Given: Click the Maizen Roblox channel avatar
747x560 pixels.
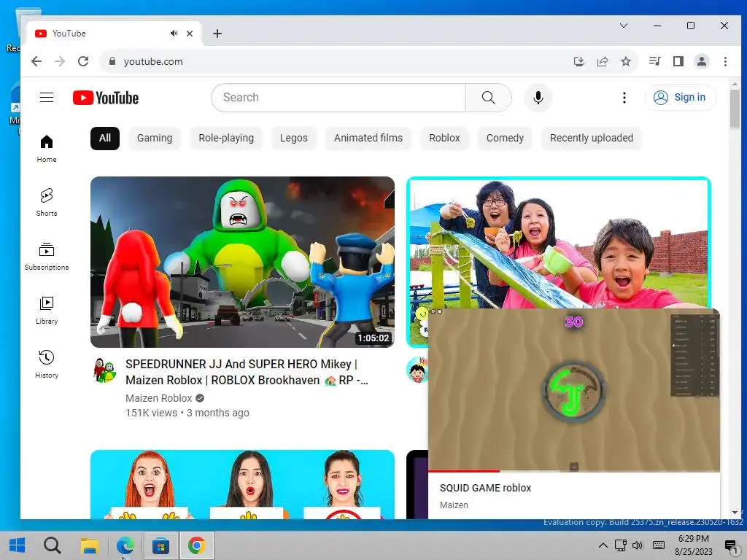Looking at the screenshot, I should point(105,370).
